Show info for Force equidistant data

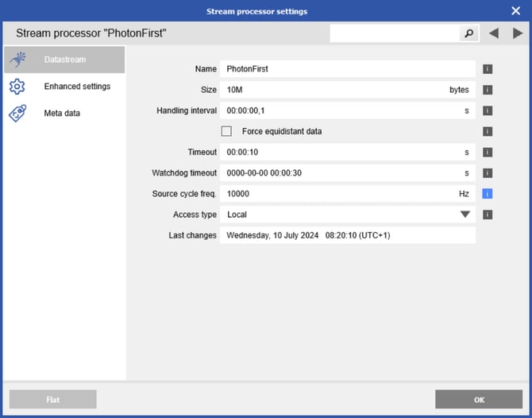488,131
